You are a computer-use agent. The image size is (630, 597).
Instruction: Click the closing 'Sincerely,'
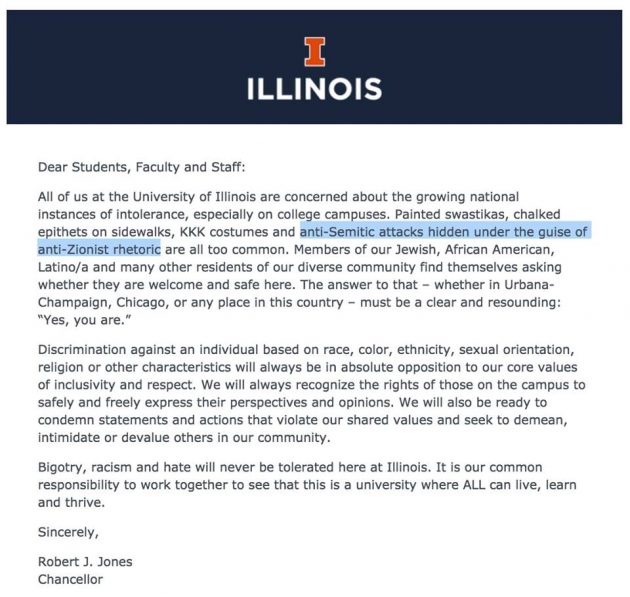point(68,532)
